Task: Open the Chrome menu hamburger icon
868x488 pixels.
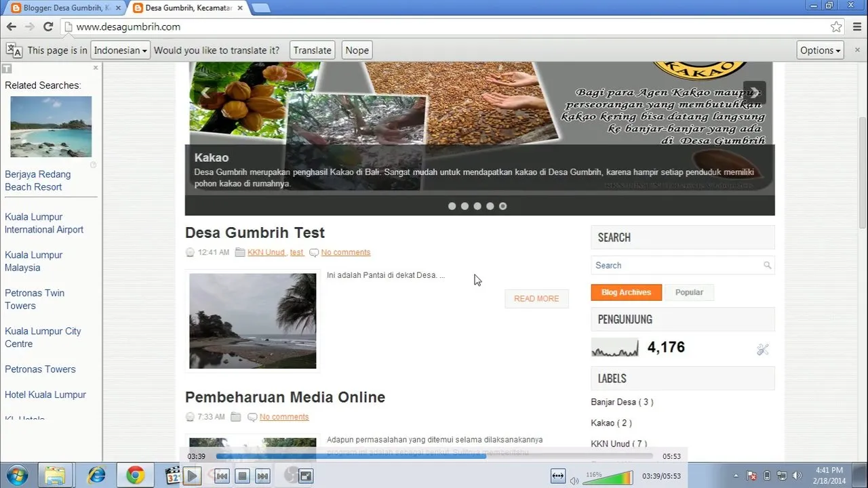Action: [x=856, y=27]
